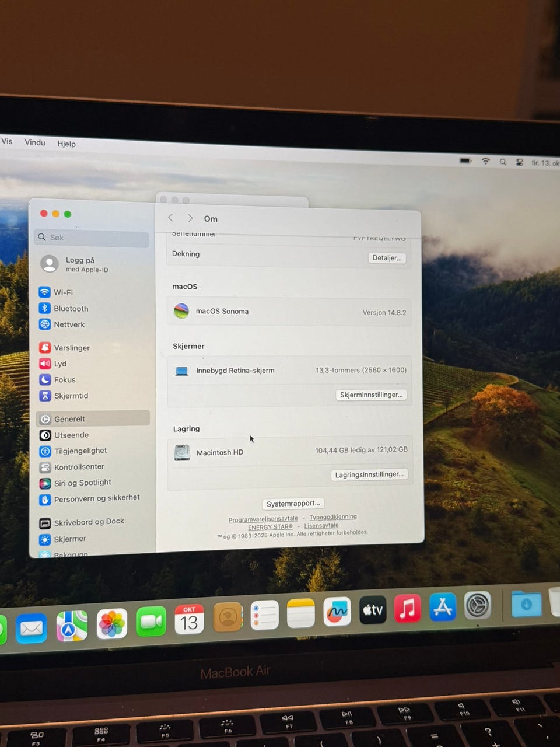Open Contacts app in the Dock

coord(228,617)
